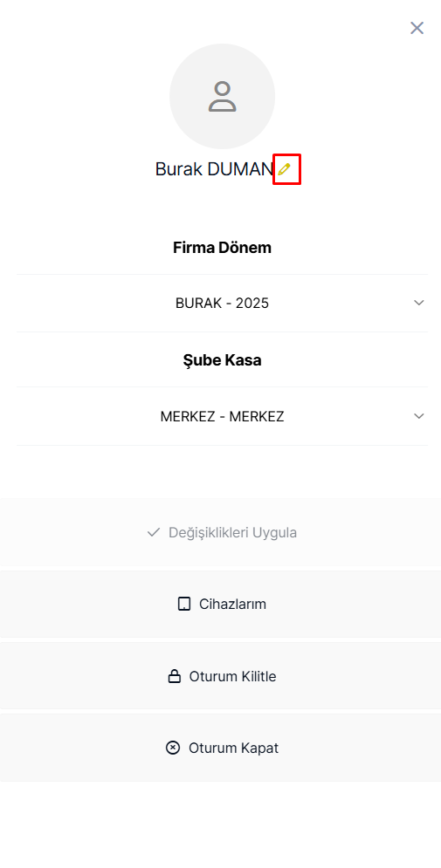441x868 pixels.
Task: Select the Oturum Kilitle option
Action: [x=220, y=676]
